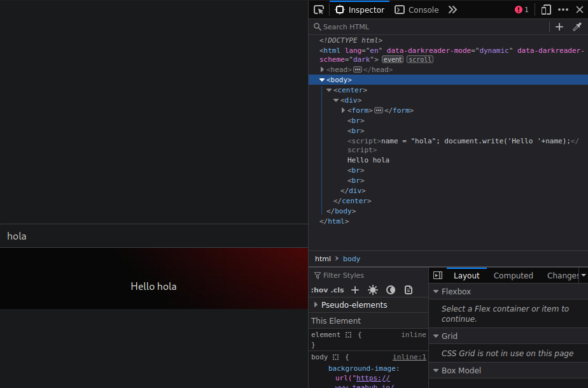
Task: Click the inline:1 source link
Action: click(409, 357)
